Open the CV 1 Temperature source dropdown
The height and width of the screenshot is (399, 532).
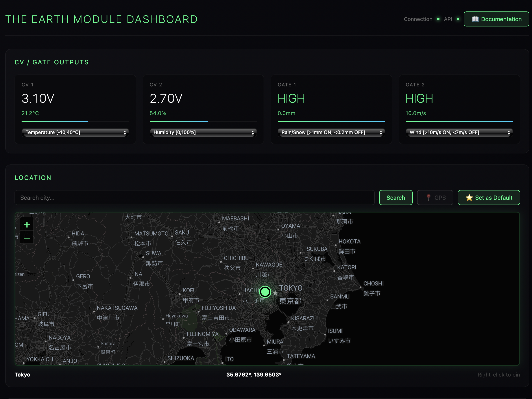(x=75, y=132)
